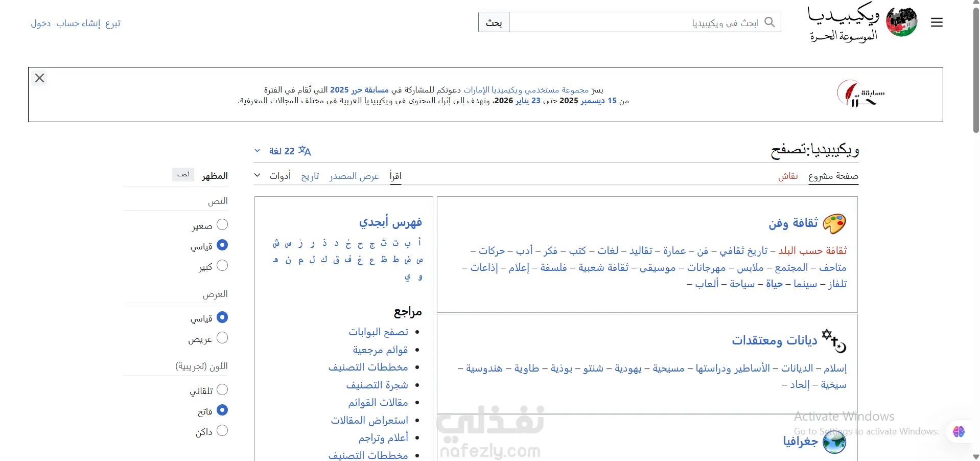The width and height of the screenshot is (980, 461).
Task: Select قياسي width radio button
Action: coord(222,317)
